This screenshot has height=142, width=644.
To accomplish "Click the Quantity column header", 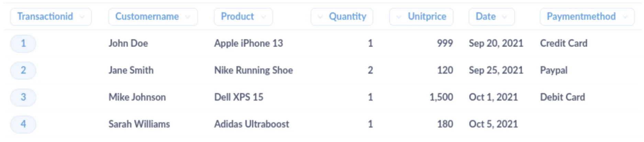I will tap(342, 17).
